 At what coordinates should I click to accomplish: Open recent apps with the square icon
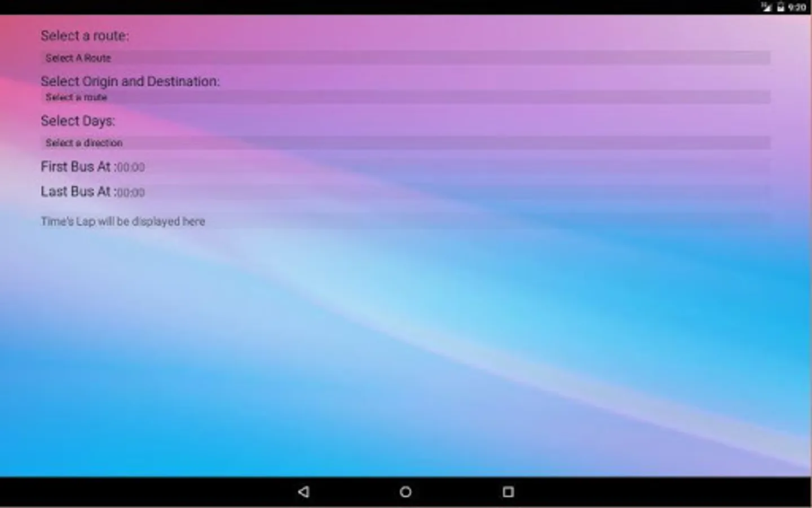point(507,492)
